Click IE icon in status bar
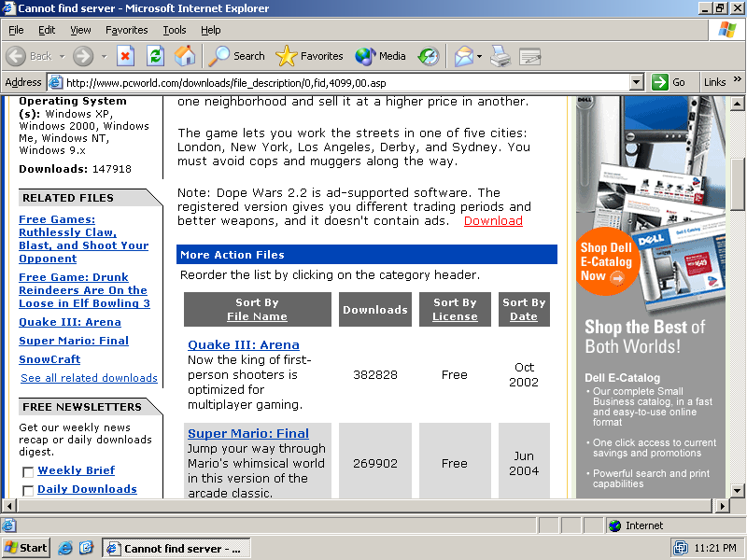Screen dimensions: 747x560 pos(8,525)
